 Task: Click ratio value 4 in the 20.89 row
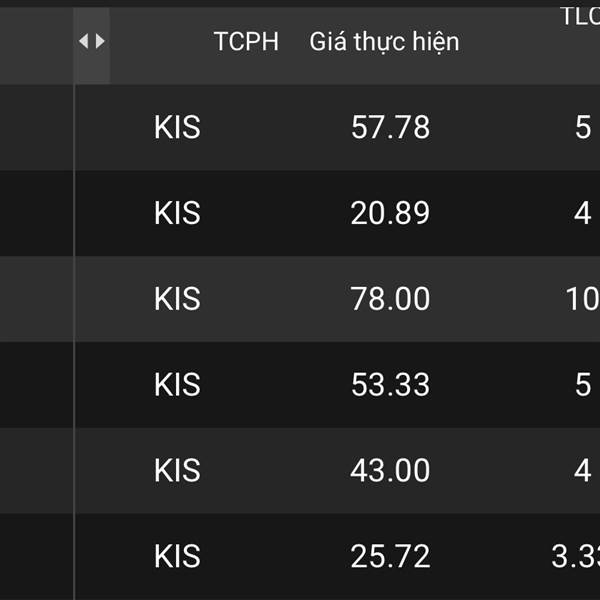pos(583,213)
